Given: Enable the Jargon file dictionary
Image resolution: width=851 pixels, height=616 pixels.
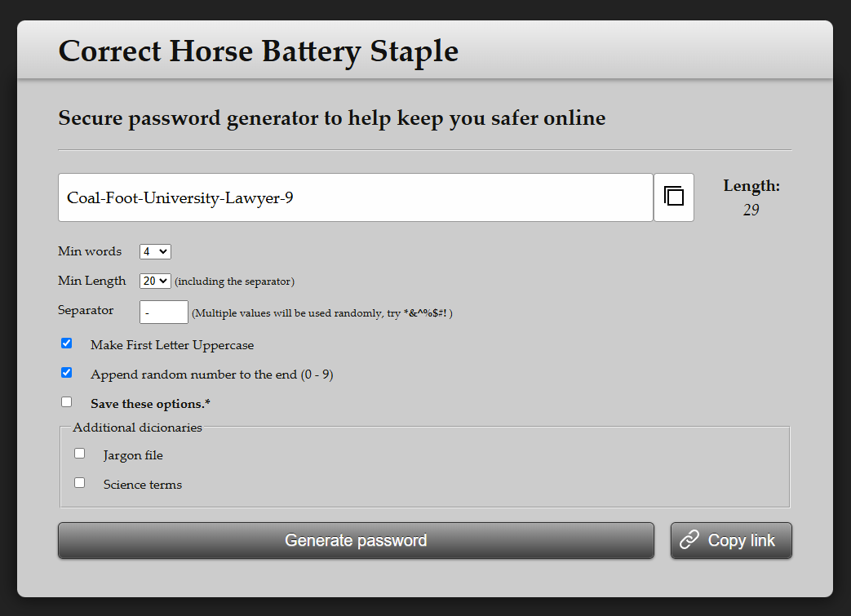Looking at the screenshot, I should (x=80, y=454).
